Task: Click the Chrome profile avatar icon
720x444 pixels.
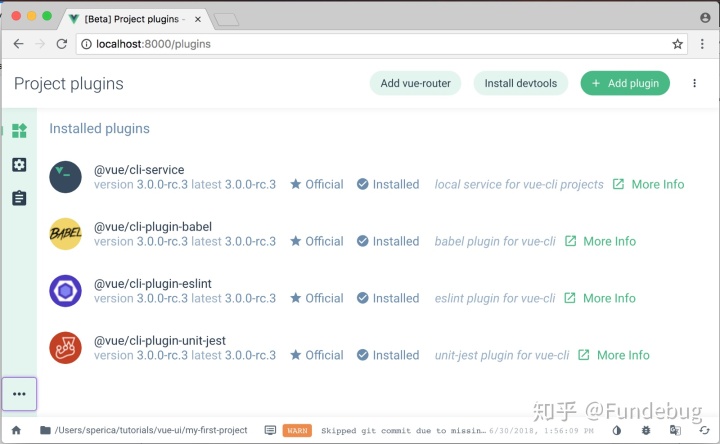Action: click(x=705, y=17)
